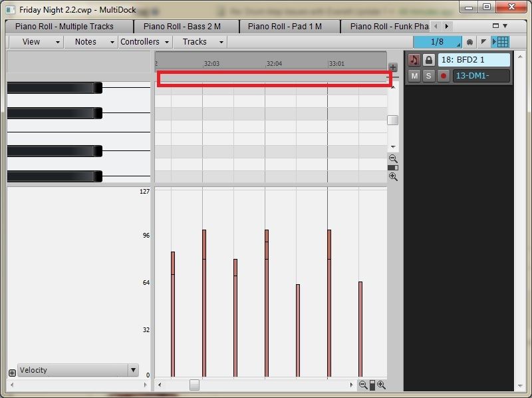This screenshot has height=398, width=532.
Task: Open the Notes menu
Action: pyautogui.click(x=94, y=41)
